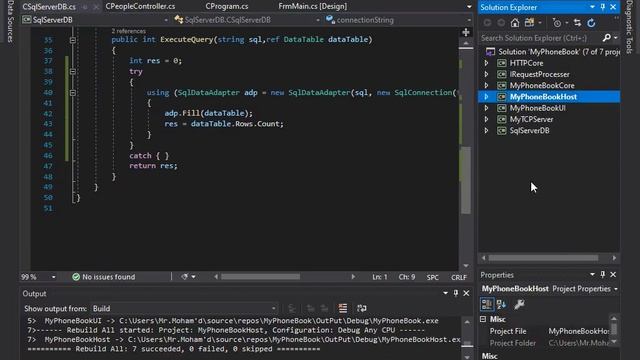Click the solution icon for 'MyPhoneBook'

pyautogui.click(x=490, y=52)
